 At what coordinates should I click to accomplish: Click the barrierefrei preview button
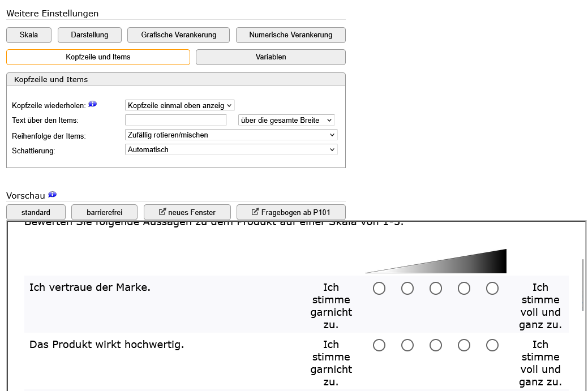point(104,212)
